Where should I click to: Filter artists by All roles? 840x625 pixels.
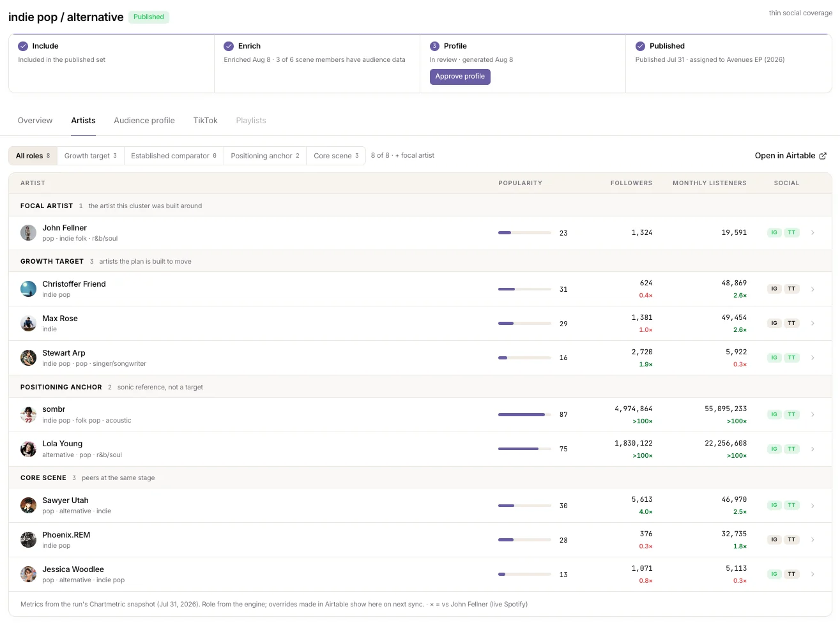coord(33,156)
